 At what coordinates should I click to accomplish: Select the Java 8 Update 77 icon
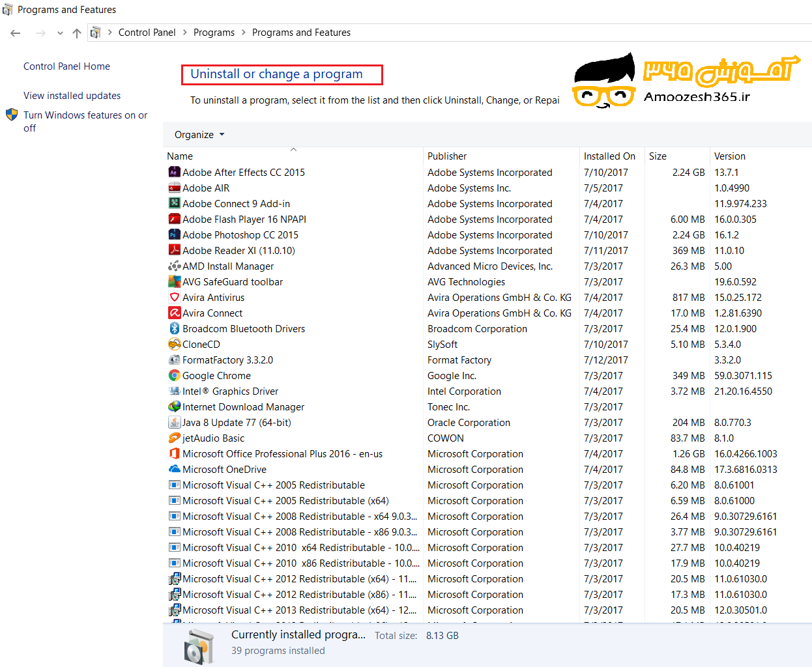coord(174,422)
